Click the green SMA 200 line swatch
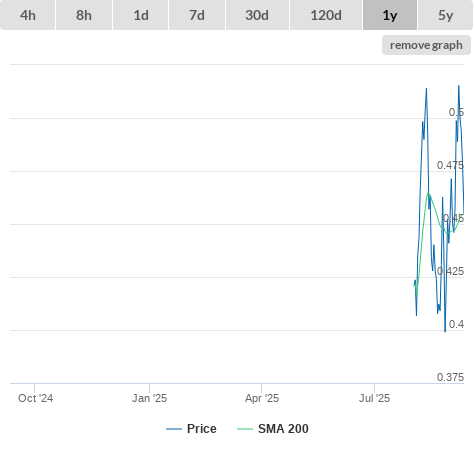Viewport: 474px width, 455px height. pyautogui.click(x=245, y=429)
